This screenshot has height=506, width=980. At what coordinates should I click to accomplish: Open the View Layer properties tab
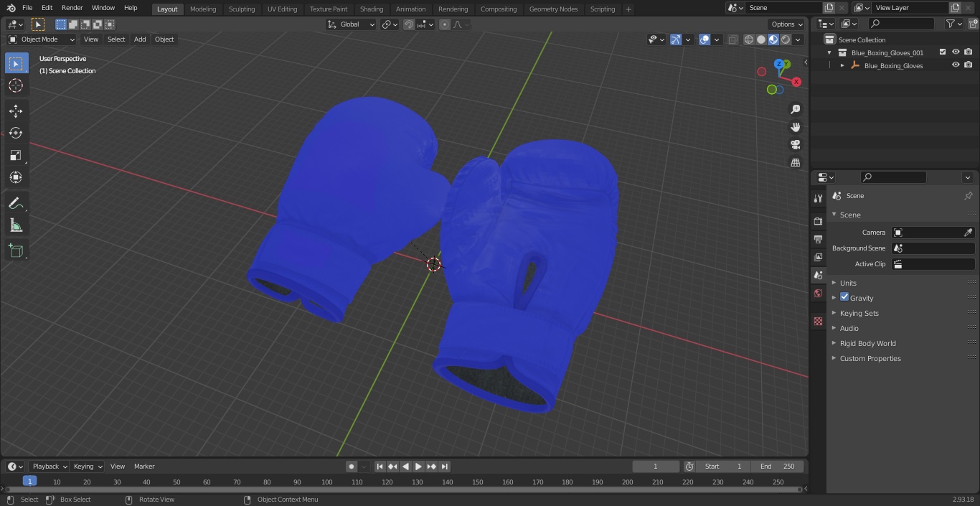pos(818,257)
